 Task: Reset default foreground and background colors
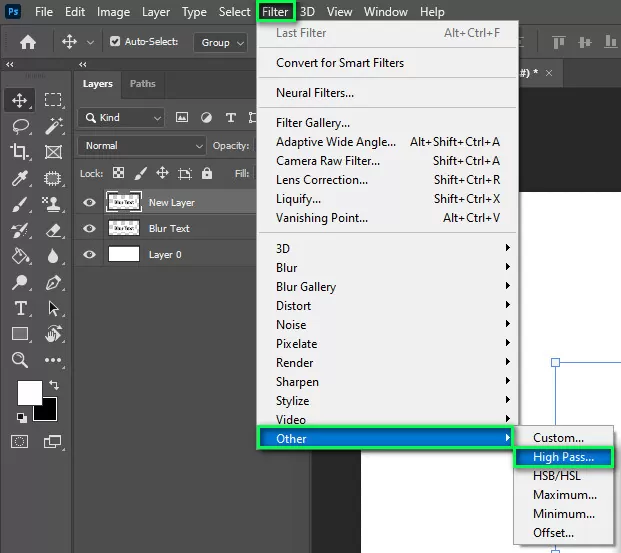(x=22, y=418)
